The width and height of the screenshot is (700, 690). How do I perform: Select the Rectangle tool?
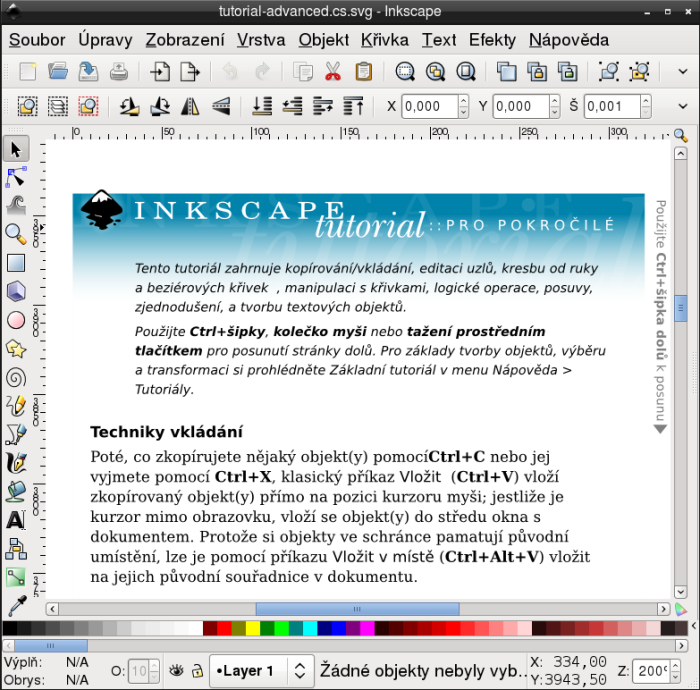pos(16,263)
